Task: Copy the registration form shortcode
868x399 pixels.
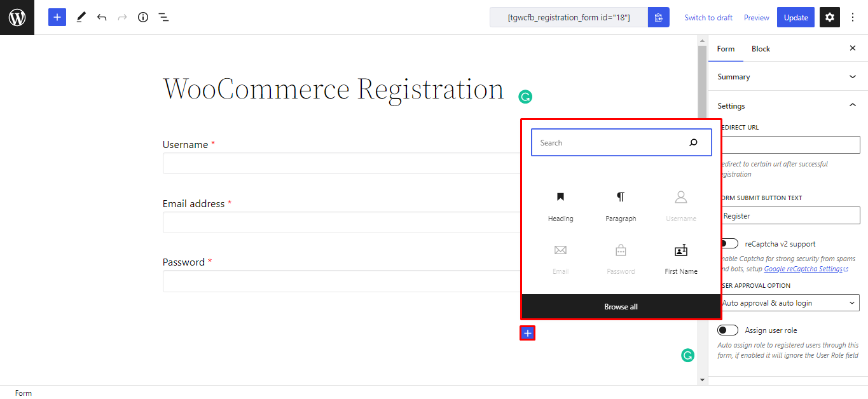Action: pyautogui.click(x=658, y=17)
